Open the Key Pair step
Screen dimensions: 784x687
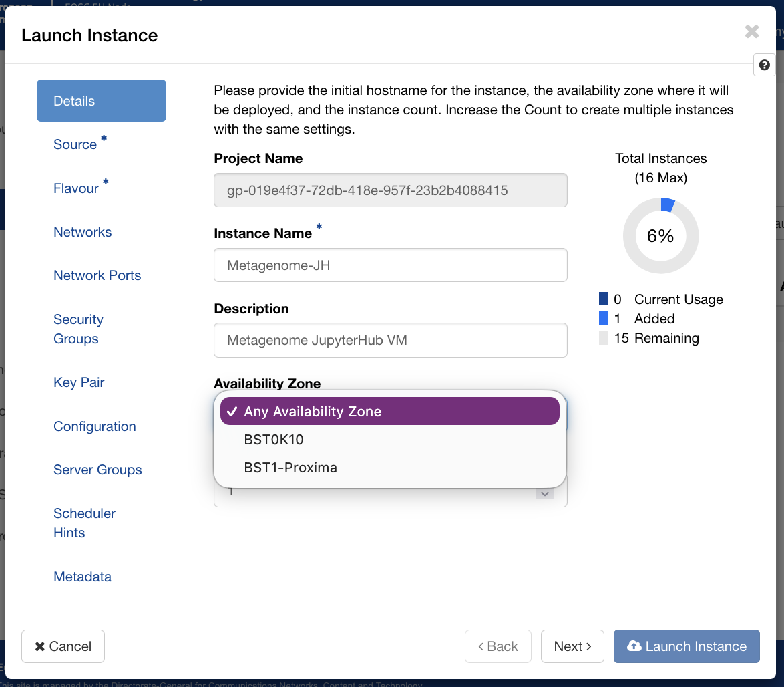[79, 382]
